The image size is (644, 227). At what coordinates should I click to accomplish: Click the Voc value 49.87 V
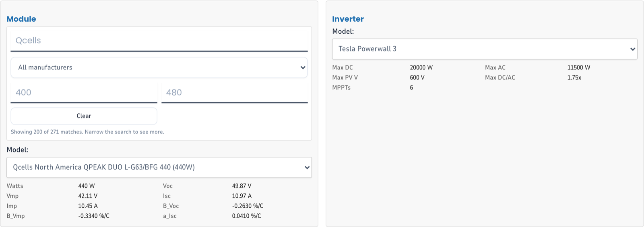click(x=242, y=186)
